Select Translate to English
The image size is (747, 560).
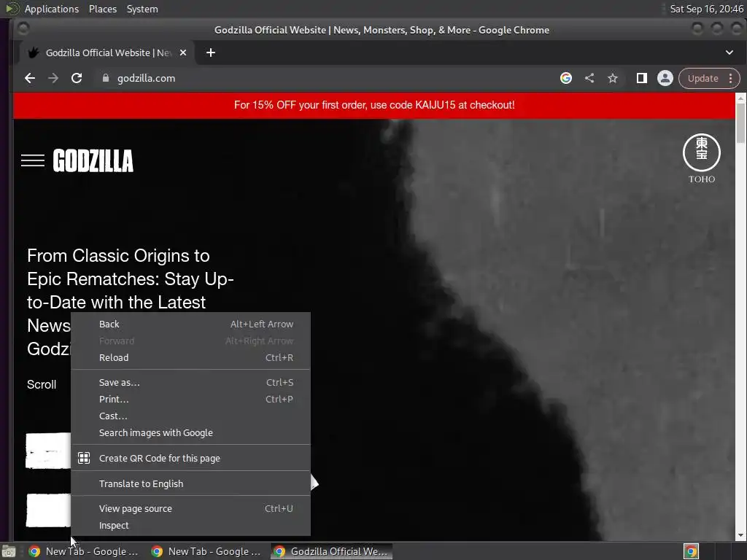click(190, 484)
